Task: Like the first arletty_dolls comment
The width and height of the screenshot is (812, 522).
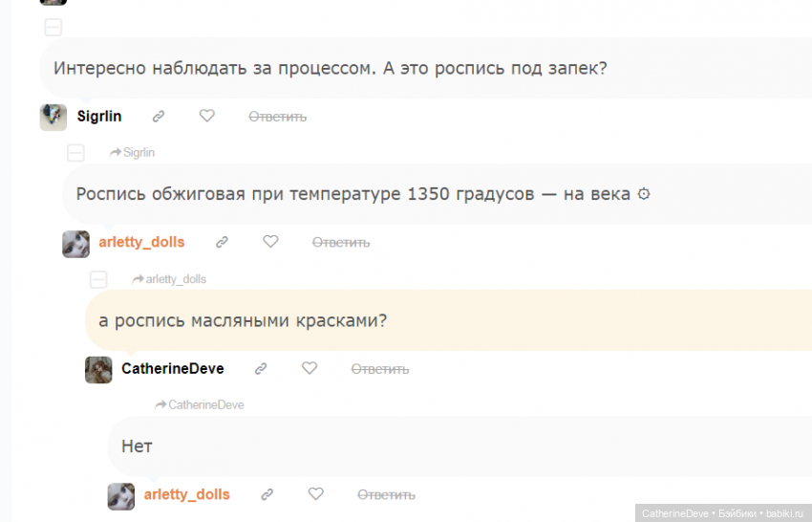Action: [270, 242]
